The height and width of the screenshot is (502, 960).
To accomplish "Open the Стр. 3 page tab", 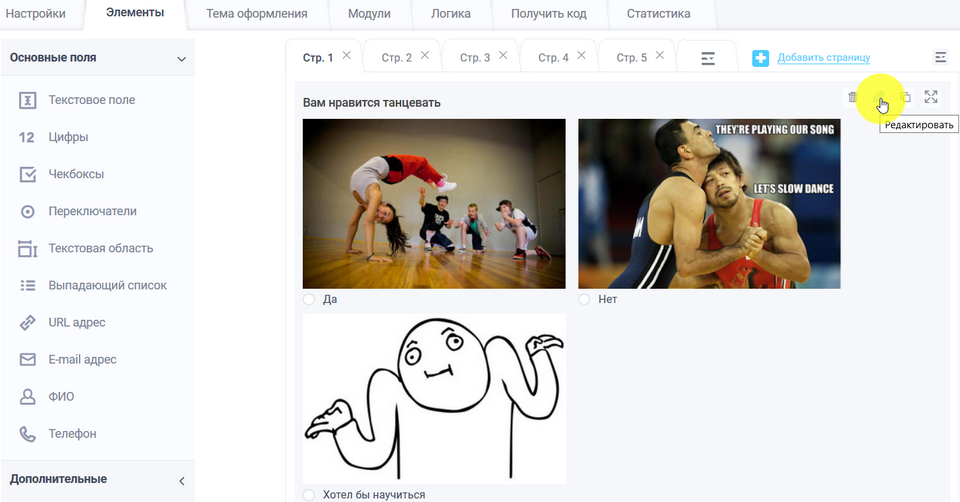I will coord(474,58).
